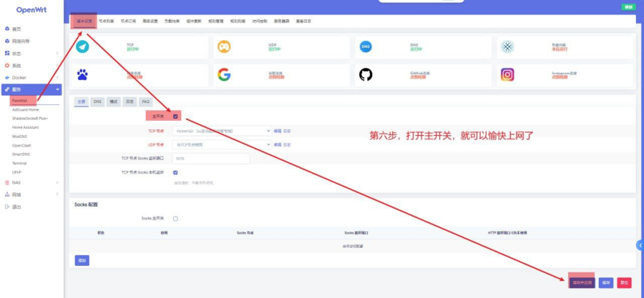
Task: Open the 组件更新 tab
Action: point(194,21)
